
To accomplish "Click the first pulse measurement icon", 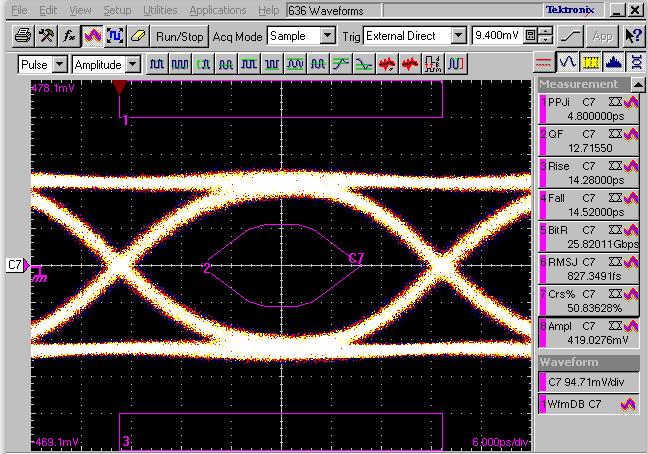I will (158, 64).
